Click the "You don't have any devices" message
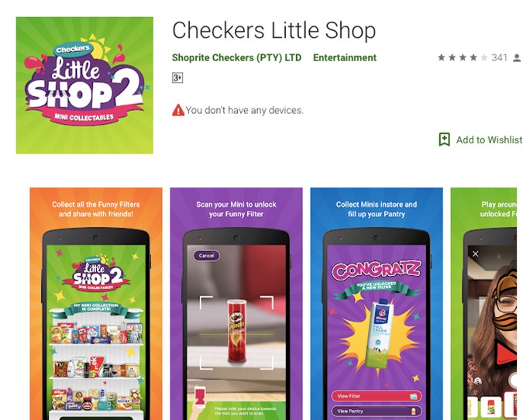 245,110
